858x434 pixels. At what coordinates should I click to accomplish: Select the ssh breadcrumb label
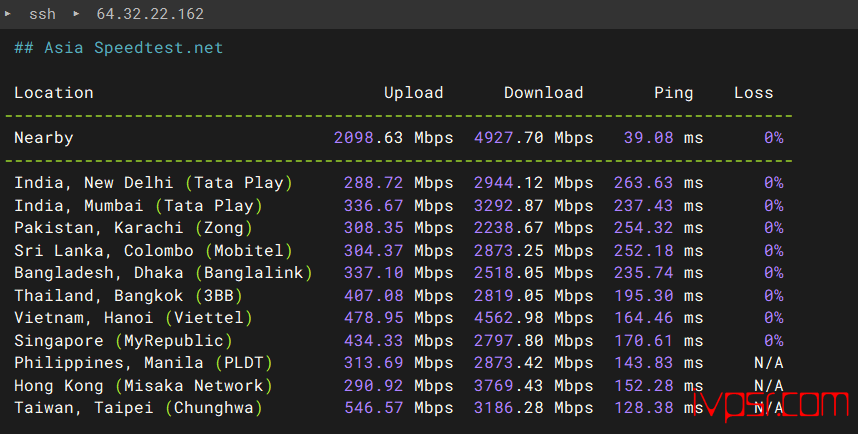tap(42, 14)
